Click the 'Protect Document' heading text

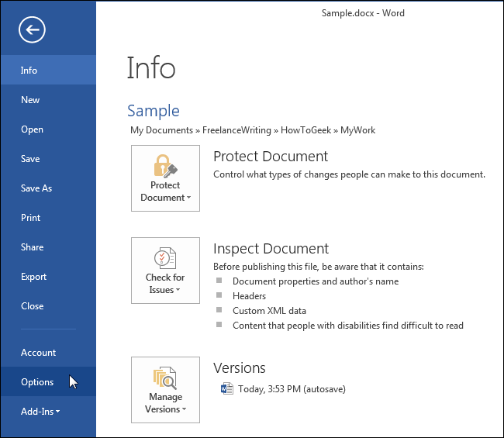pos(271,157)
